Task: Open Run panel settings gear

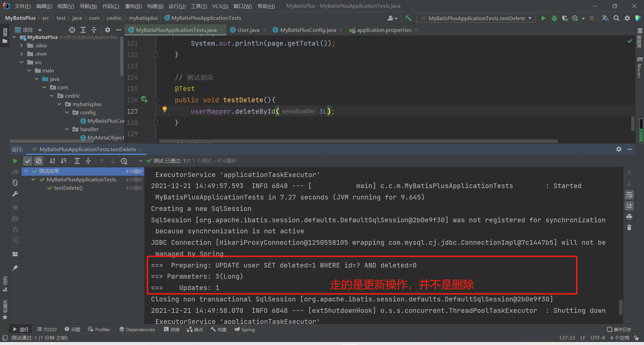Action: 619,149
